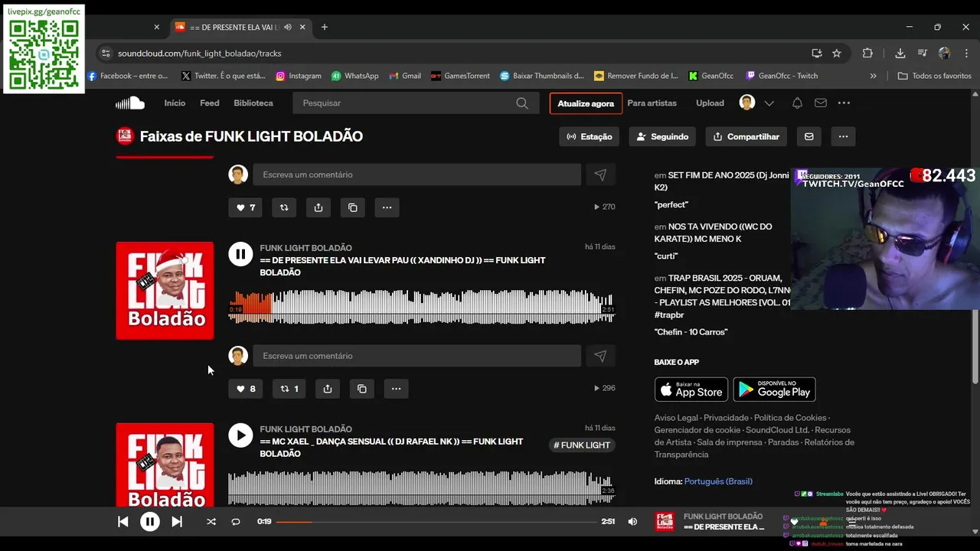Open the WhatsApp bookmark
Screen dimensions: 980x551
click(355, 76)
